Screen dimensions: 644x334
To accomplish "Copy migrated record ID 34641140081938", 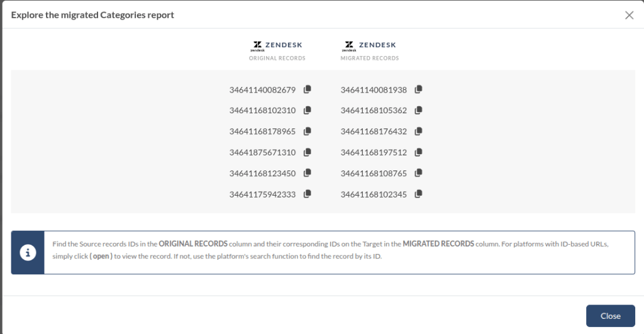I will [x=419, y=89].
